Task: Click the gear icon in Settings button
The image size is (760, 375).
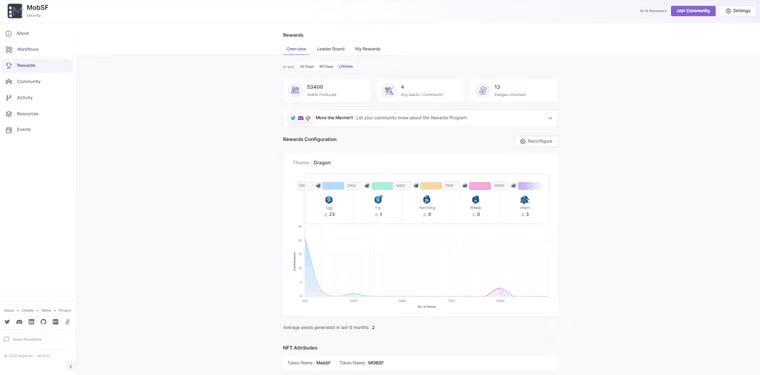Action: pos(728,11)
